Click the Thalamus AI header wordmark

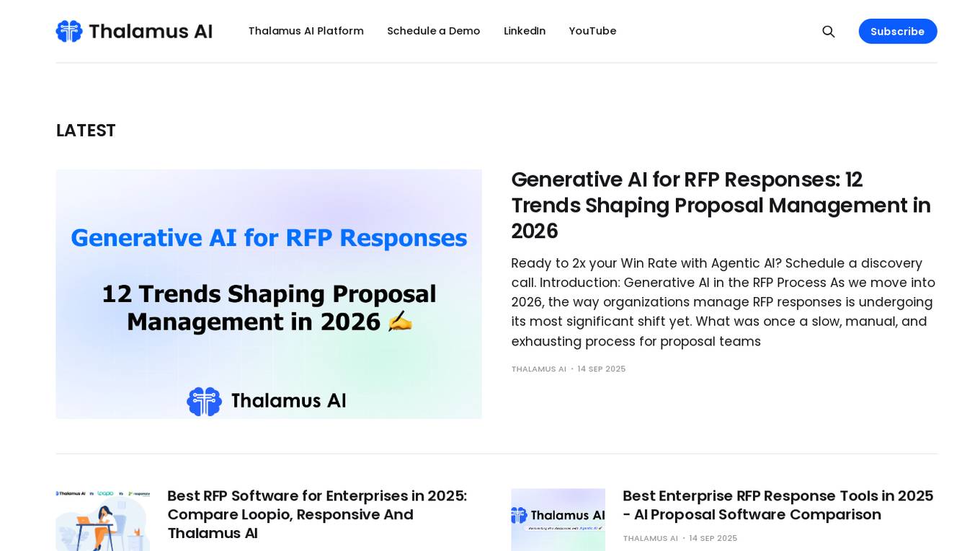pos(151,31)
